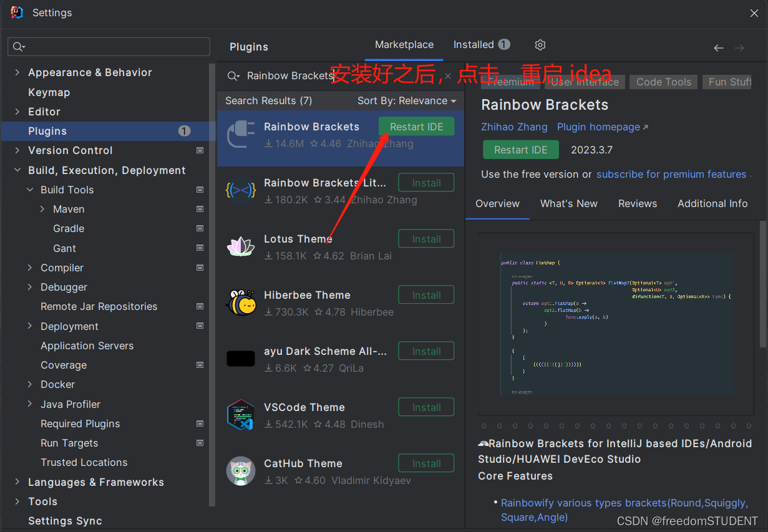Click the plugin code screenshot thumbnail

(x=616, y=324)
